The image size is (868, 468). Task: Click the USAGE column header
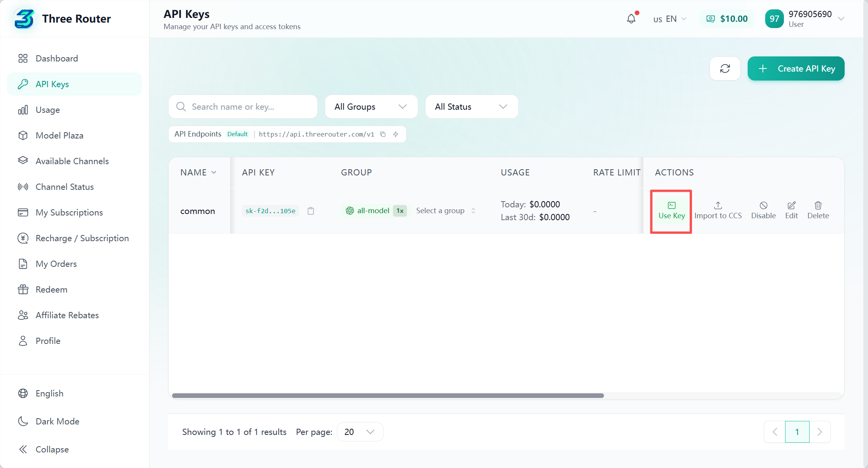[515, 172]
